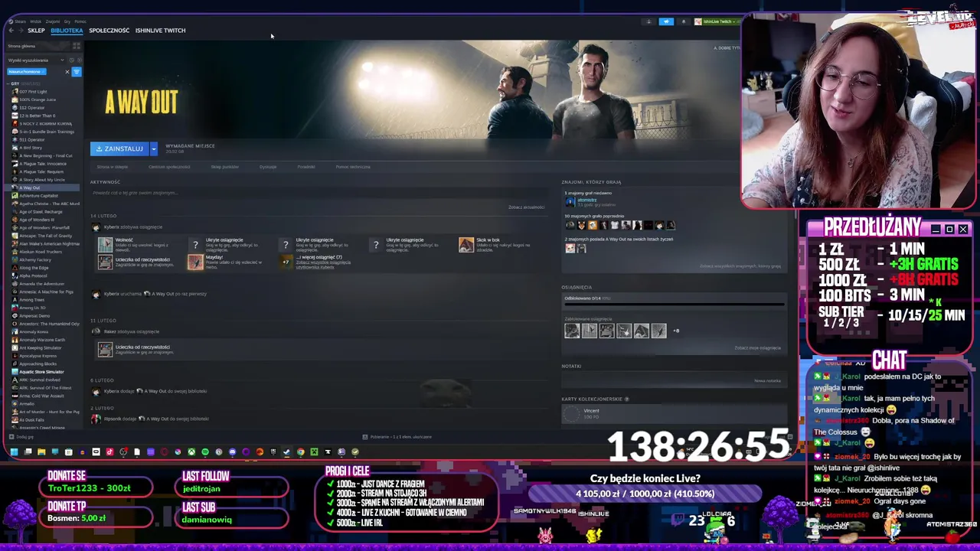Open the recent activity clock icon in the sidebar
This screenshot has height=551, width=980.
(x=72, y=60)
